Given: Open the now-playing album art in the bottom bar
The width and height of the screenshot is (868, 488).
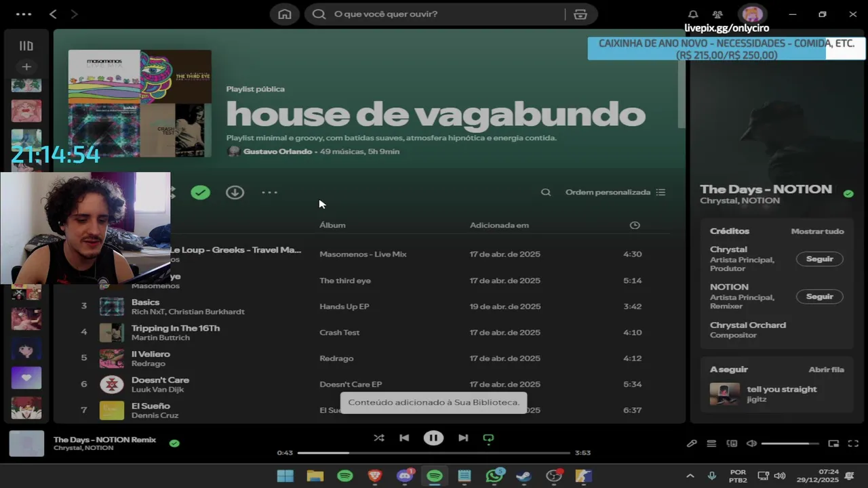Looking at the screenshot, I should pos(26,443).
